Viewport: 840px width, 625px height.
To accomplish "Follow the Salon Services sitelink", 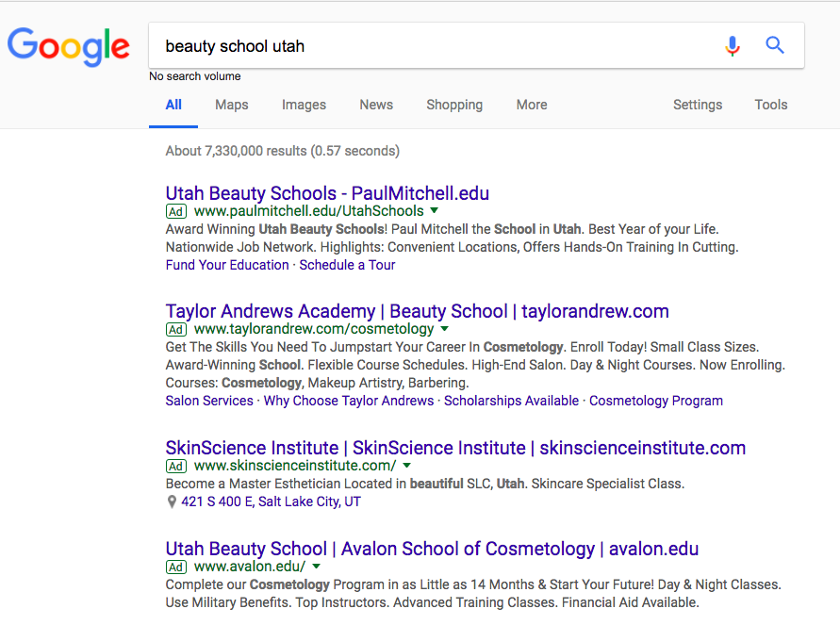I will [x=209, y=402].
